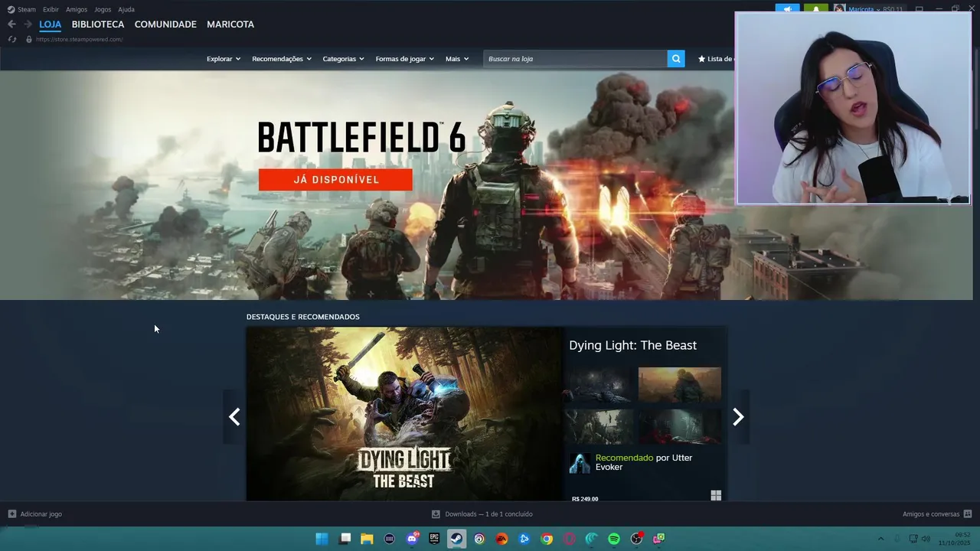
Task: Click the volume speaker tray icon
Action: [926, 539]
